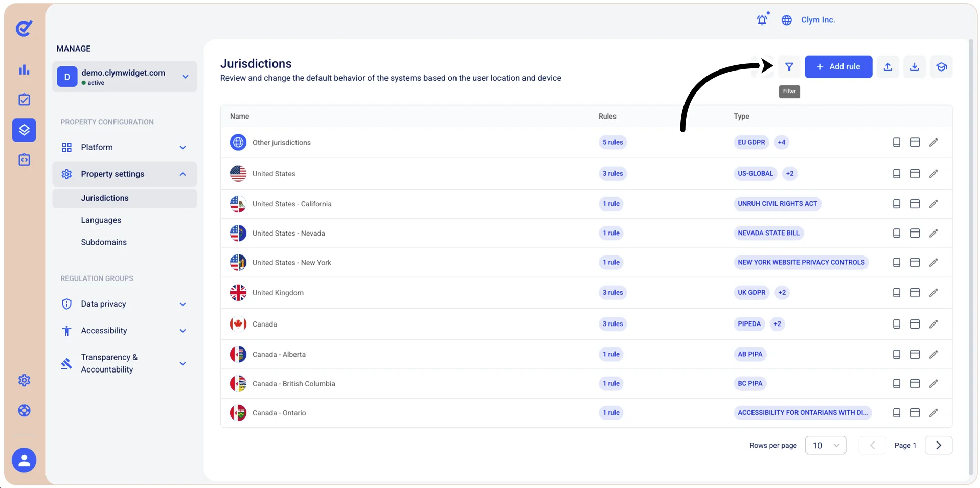The image size is (980, 488).
Task: Expand the Data privacy group
Action: coord(124,304)
